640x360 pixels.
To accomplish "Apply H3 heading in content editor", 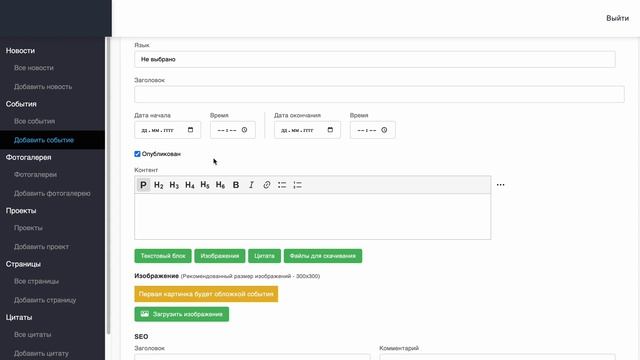I will tap(174, 185).
